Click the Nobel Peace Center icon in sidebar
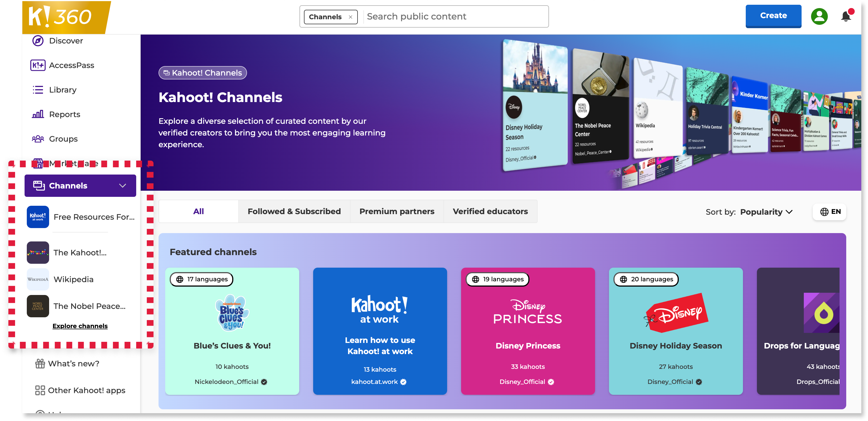The image size is (868, 421). (x=38, y=306)
